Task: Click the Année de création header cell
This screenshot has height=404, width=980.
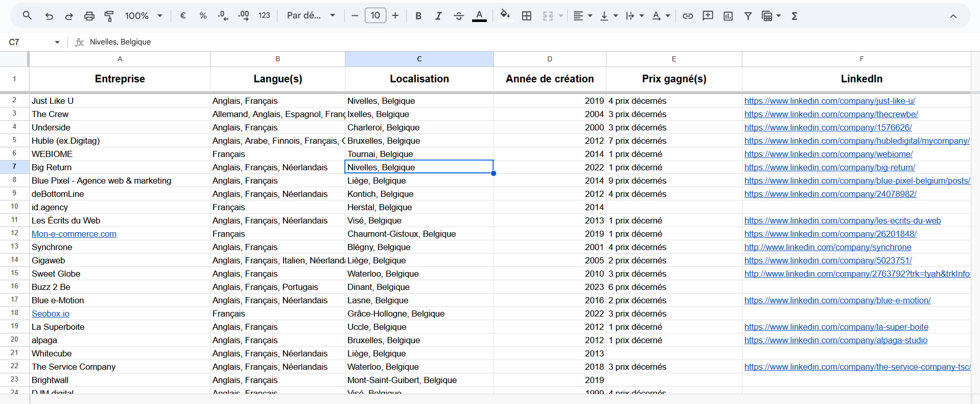Action: pos(550,79)
